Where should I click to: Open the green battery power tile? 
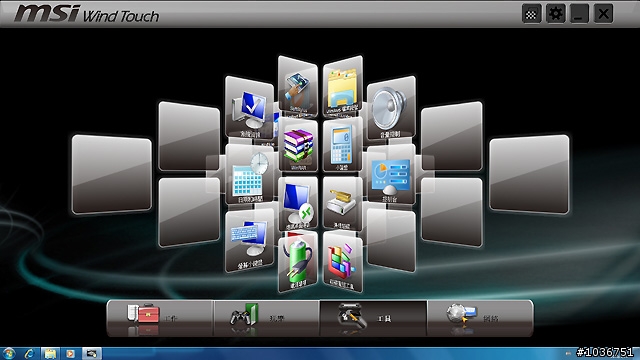298,262
